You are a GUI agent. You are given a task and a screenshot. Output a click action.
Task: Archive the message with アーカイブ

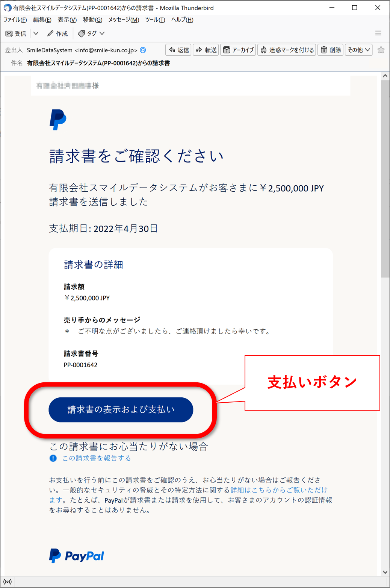click(239, 50)
